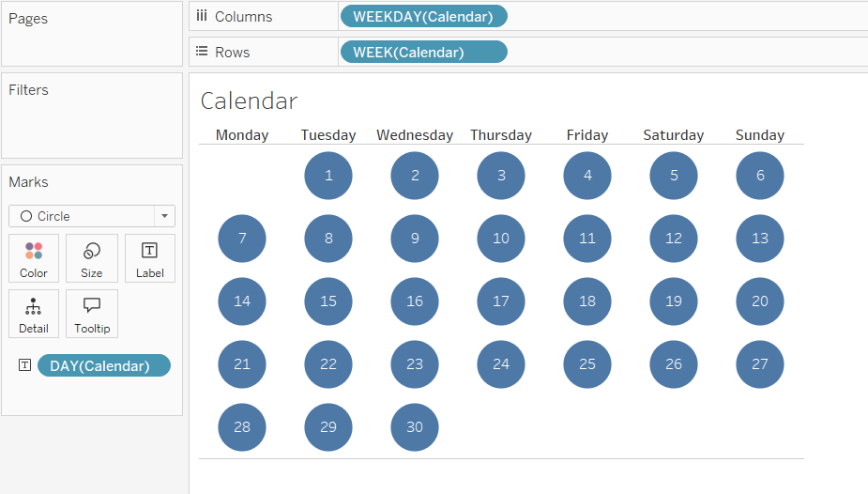Click the circle mark for day 16
Image resolution: width=868 pixels, height=494 pixels.
(x=415, y=301)
